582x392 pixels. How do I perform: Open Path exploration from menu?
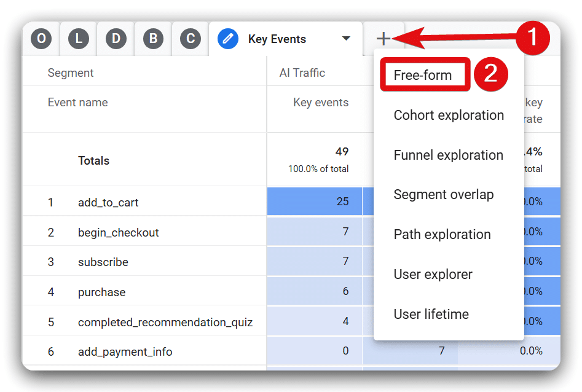click(x=442, y=235)
